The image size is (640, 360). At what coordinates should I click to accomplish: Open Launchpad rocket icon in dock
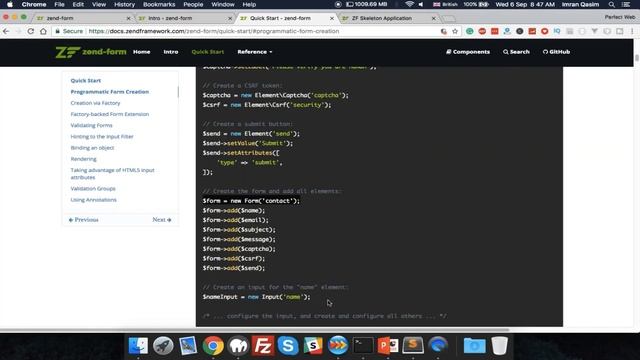(x=163, y=346)
